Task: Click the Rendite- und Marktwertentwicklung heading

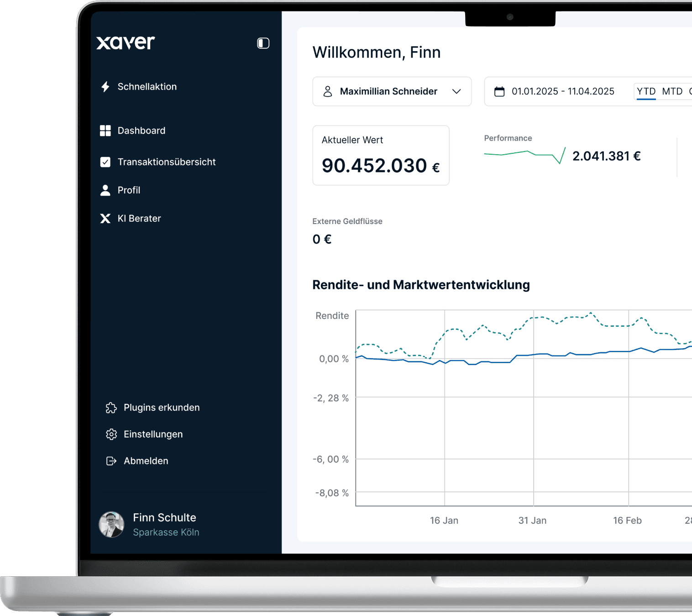Action: pos(421,285)
